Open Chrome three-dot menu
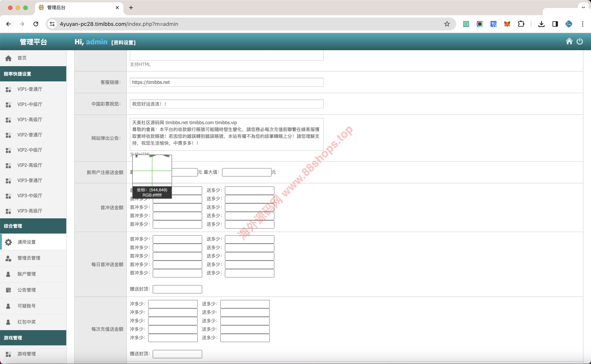Viewport: 591px width, 364px height. (583, 24)
